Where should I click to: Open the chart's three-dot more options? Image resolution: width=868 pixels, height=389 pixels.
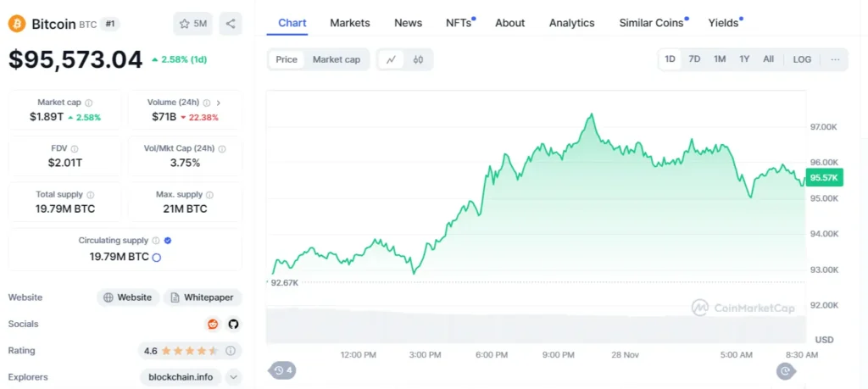[835, 59]
